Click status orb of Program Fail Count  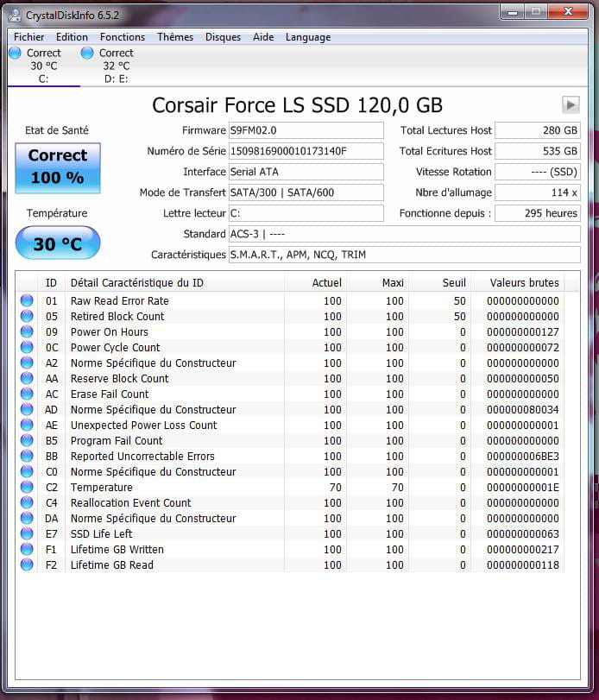click(x=27, y=440)
